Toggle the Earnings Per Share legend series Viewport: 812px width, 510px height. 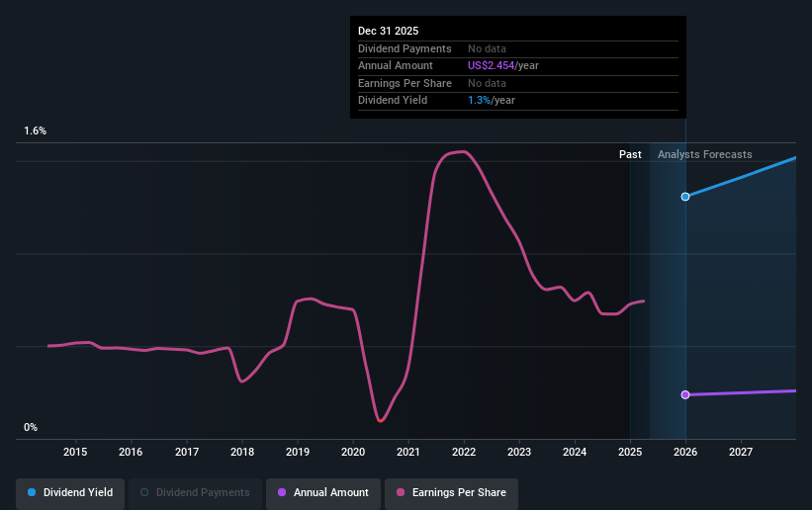pyautogui.click(x=451, y=492)
